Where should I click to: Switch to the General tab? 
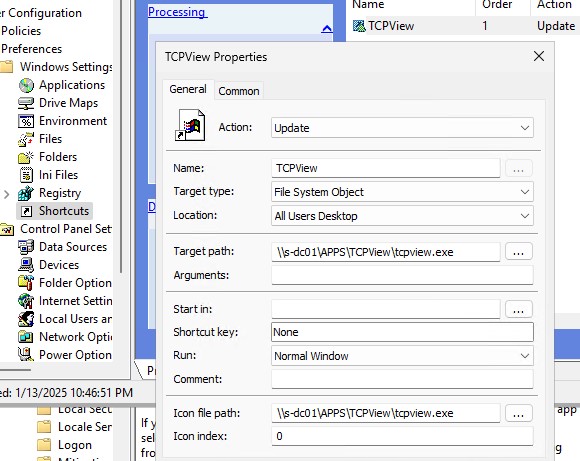(188, 89)
